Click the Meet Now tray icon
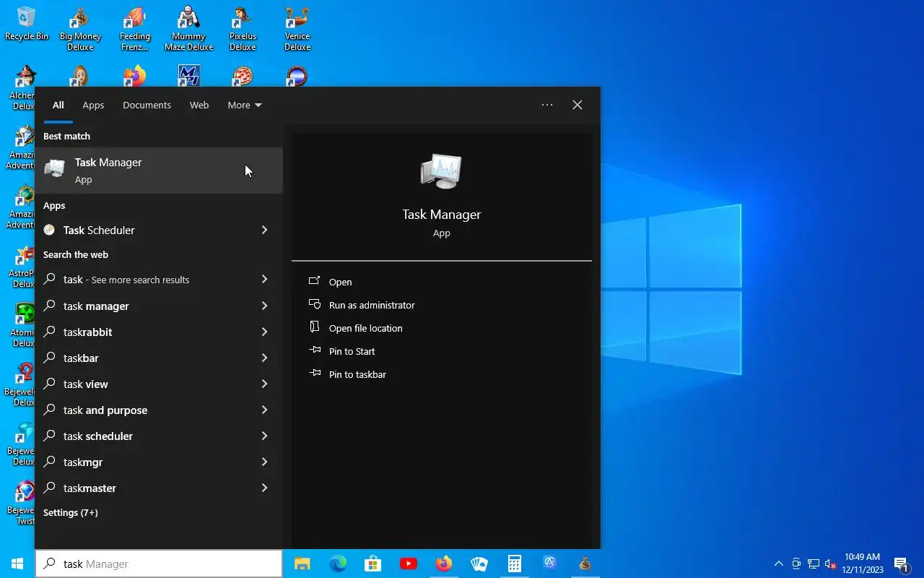This screenshot has width=924, height=578. [x=796, y=564]
